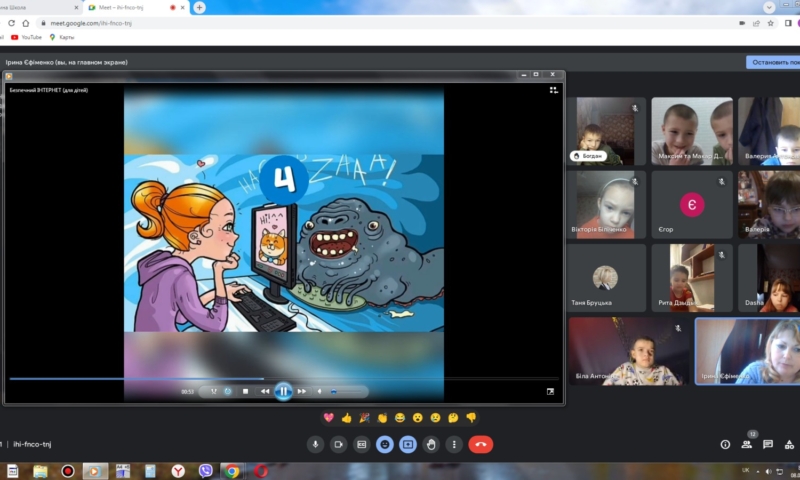Click the system tray volume icon
Viewport: 800px width, 480px height.
click(x=768, y=471)
